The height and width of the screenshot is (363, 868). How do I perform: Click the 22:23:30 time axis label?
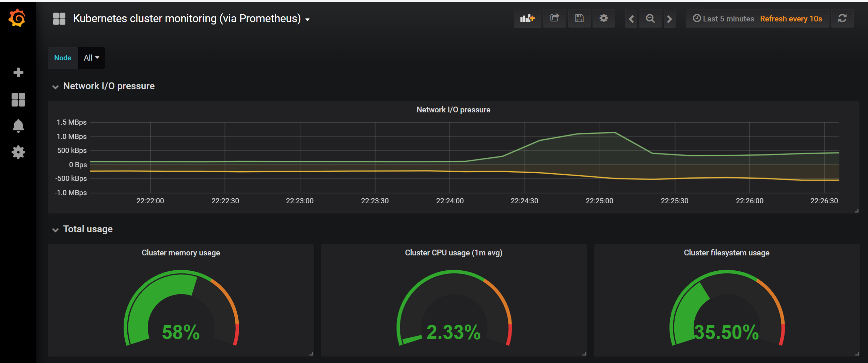click(x=375, y=201)
